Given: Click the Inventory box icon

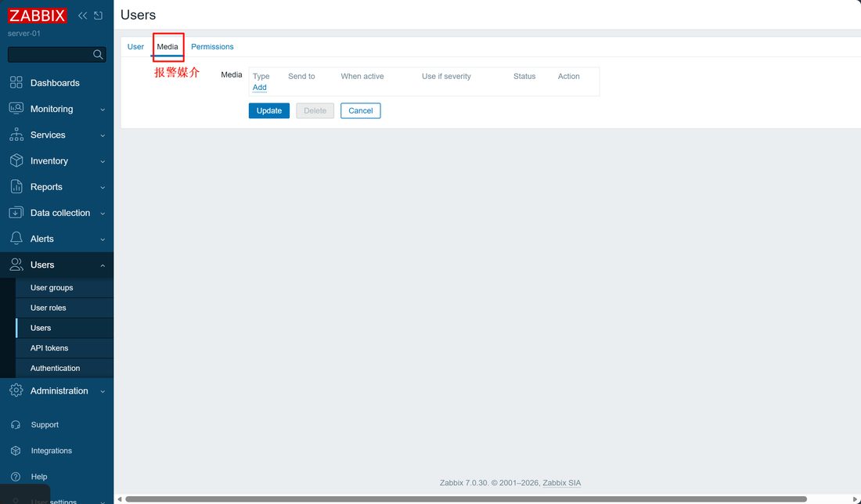Looking at the screenshot, I should [16, 160].
